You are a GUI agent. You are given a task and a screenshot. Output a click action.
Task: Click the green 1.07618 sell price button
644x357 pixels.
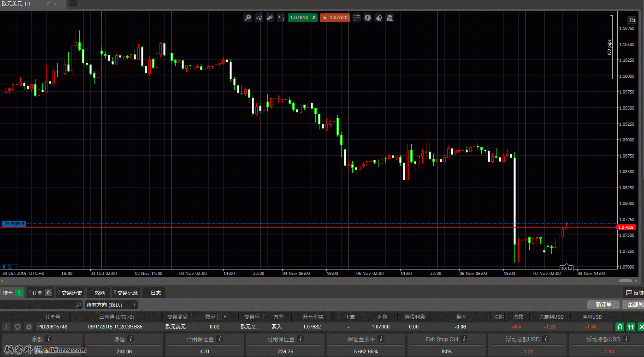pyautogui.click(x=302, y=18)
